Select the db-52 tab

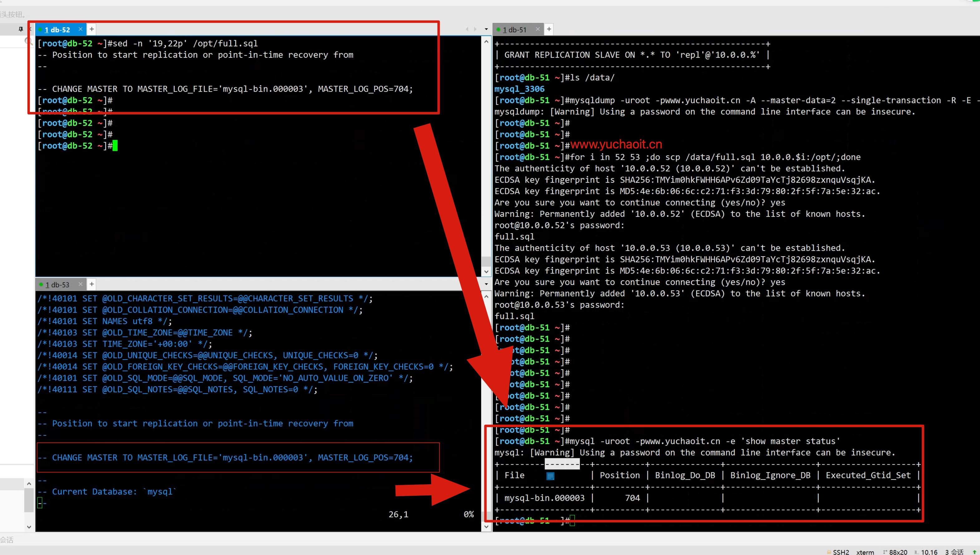57,29
